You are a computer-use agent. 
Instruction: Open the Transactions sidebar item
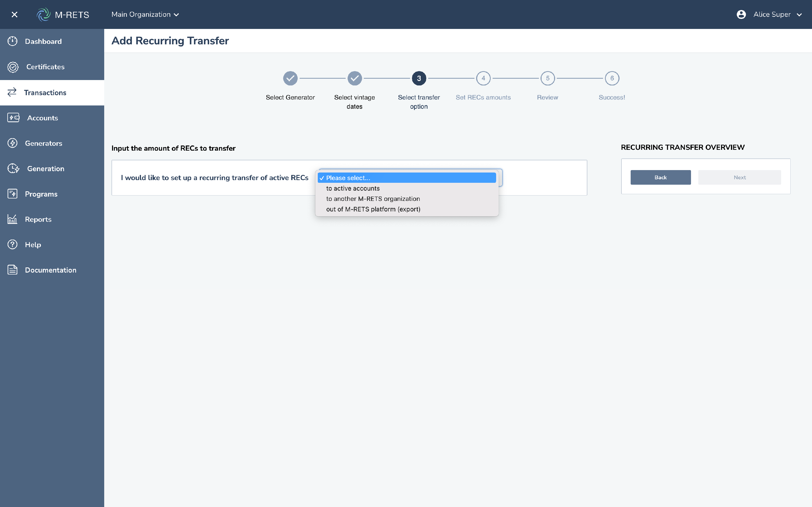tap(45, 92)
